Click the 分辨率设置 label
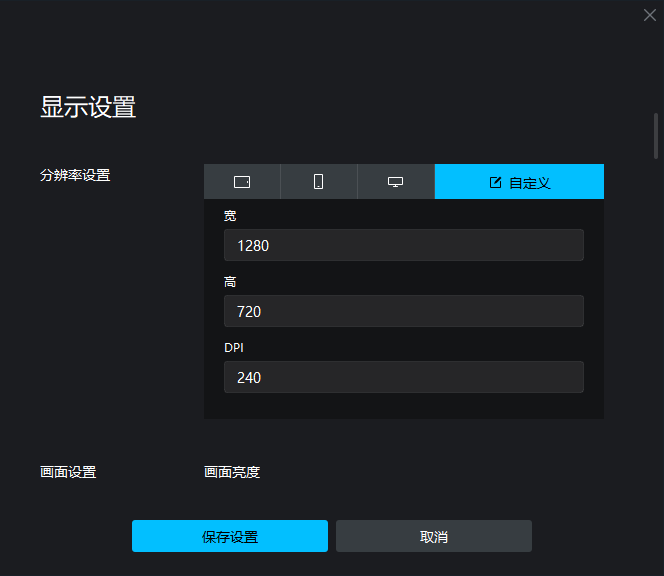The image size is (664, 576). click(x=75, y=175)
